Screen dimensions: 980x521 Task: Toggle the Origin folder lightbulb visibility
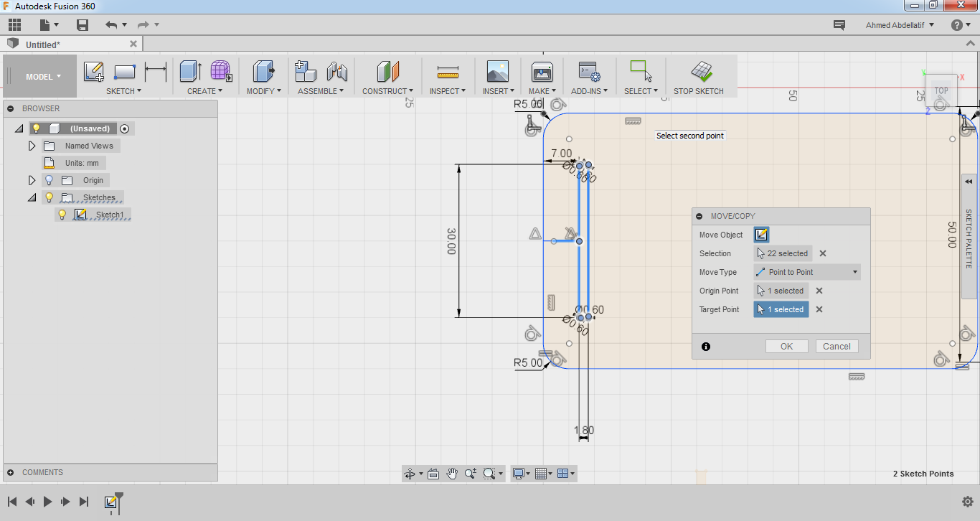click(49, 180)
